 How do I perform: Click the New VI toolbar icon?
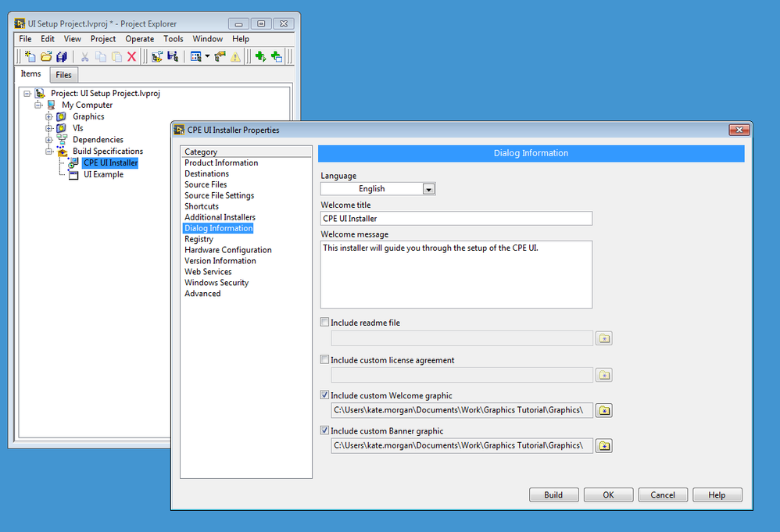[30, 55]
